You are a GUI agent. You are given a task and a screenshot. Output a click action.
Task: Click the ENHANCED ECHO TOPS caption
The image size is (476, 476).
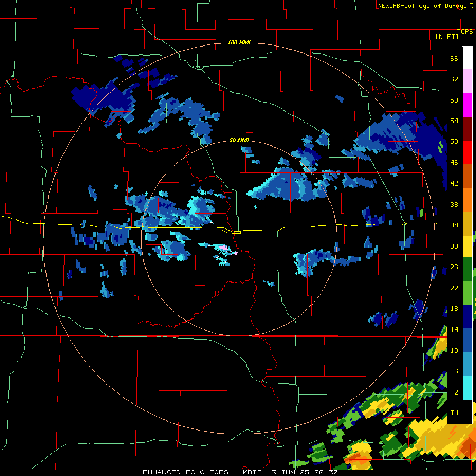pos(186,472)
